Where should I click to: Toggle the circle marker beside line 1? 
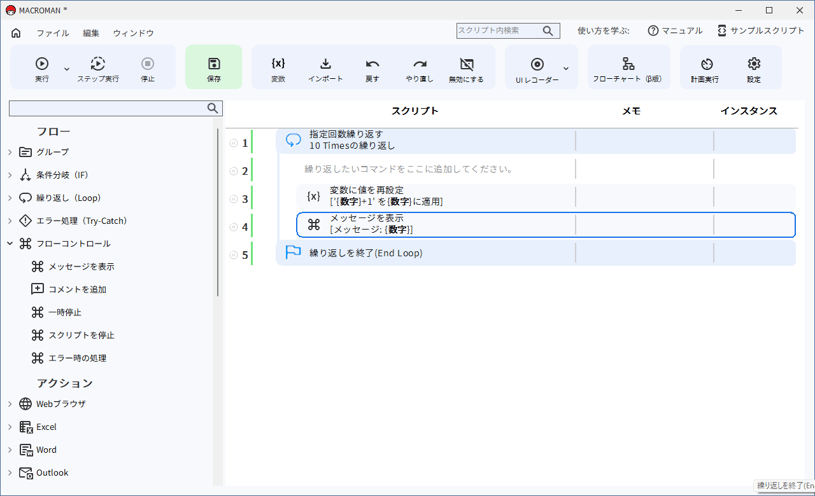(x=234, y=143)
